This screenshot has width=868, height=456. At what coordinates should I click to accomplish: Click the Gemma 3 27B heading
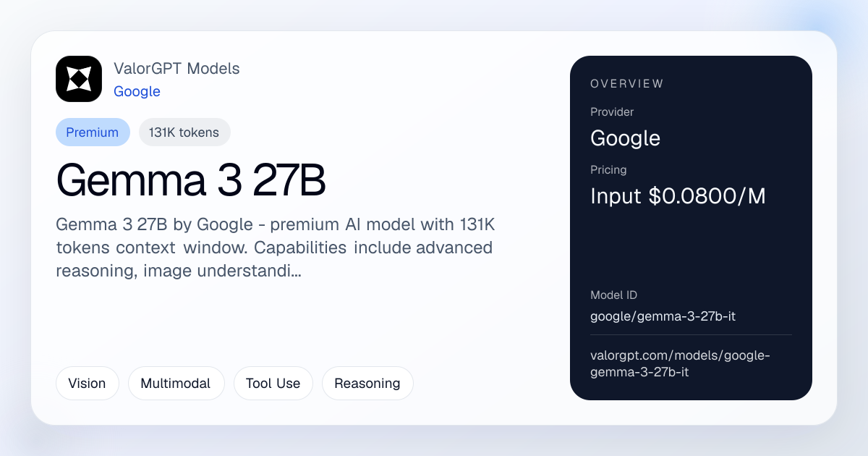(x=191, y=181)
